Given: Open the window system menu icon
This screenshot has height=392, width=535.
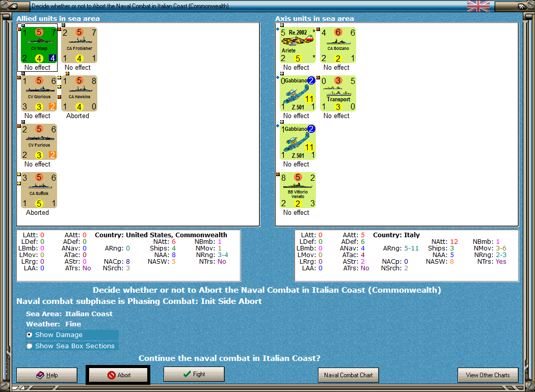Looking at the screenshot, I should [x=13, y=6].
